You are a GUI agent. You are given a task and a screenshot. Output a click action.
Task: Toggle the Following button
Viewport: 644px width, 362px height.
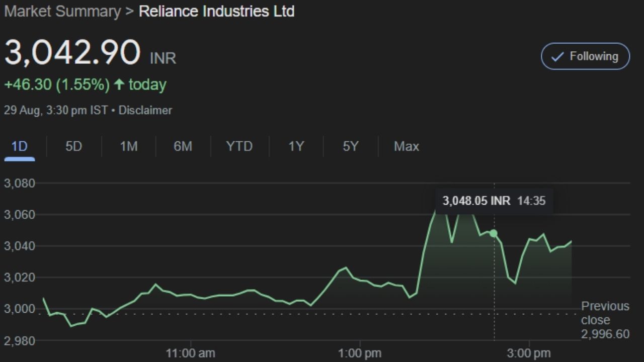(x=585, y=56)
